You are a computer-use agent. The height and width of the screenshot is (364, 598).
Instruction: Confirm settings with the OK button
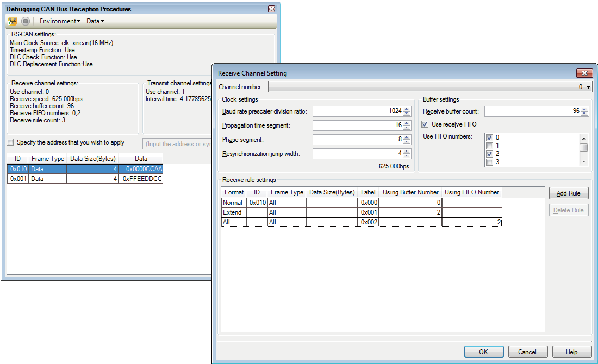[x=483, y=352]
